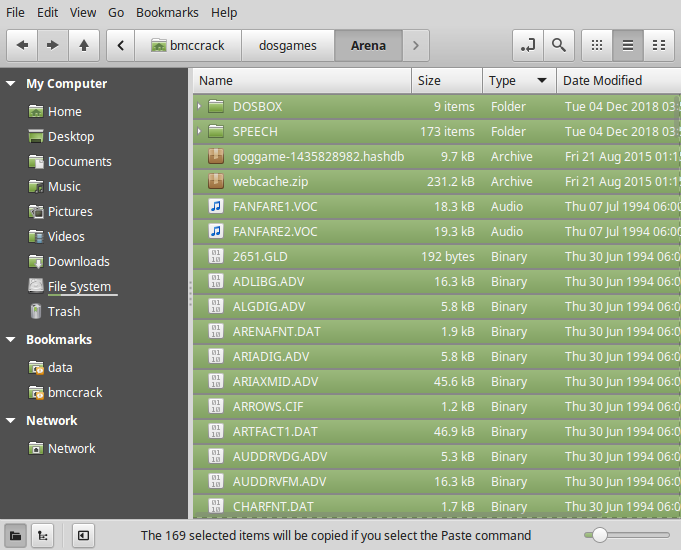The image size is (681, 550).
Task: Open the Bookmarks menu
Action: (167, 13)
